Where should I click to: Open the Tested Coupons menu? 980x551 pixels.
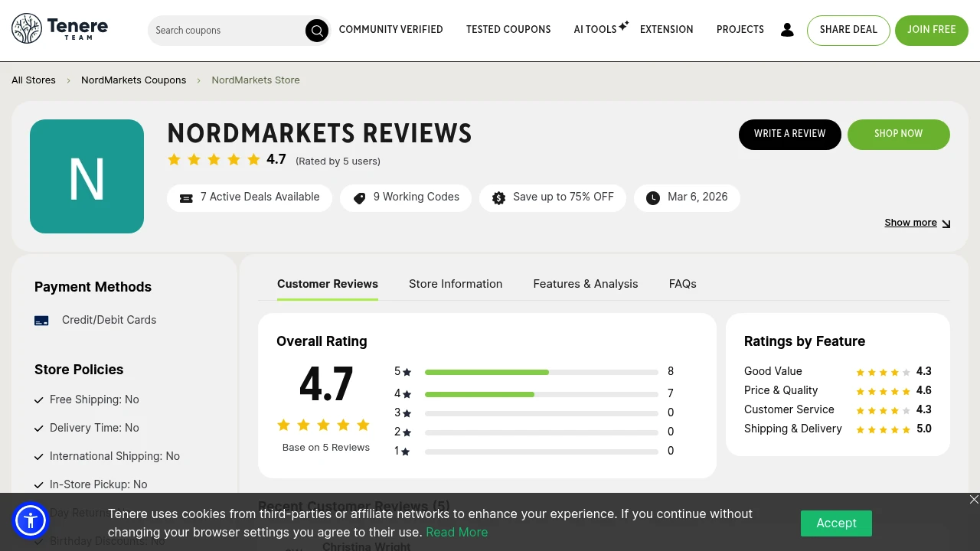(x=508, y=30)
